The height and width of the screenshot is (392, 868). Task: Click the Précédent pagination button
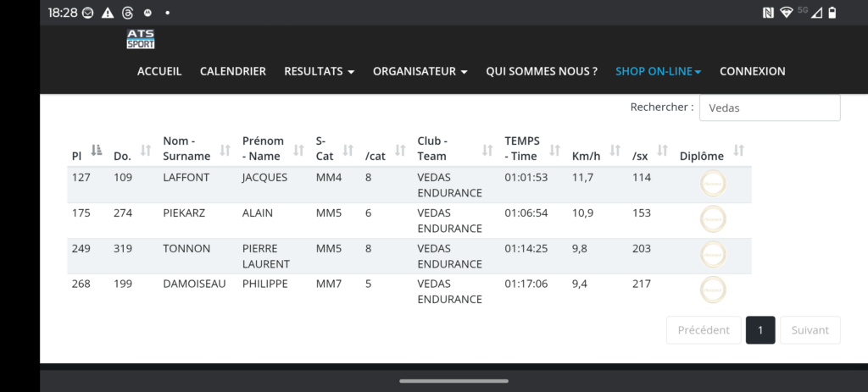click(x=704, y=330)
